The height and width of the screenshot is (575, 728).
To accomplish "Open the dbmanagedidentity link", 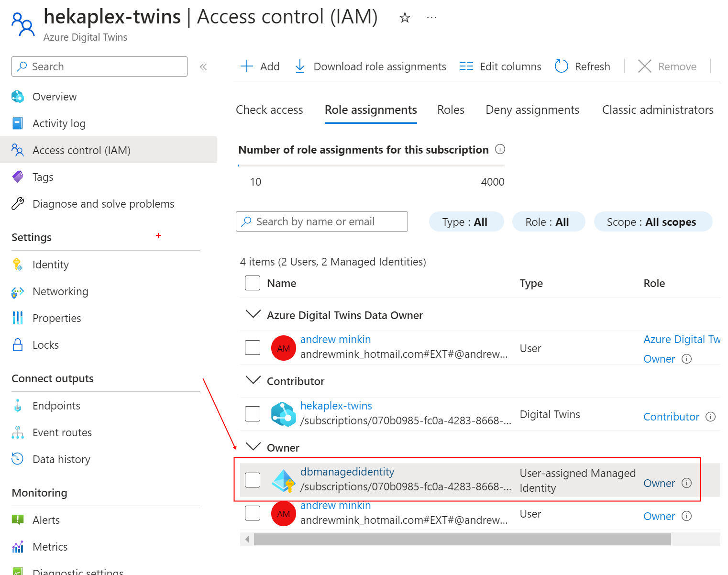I will 347,472.
